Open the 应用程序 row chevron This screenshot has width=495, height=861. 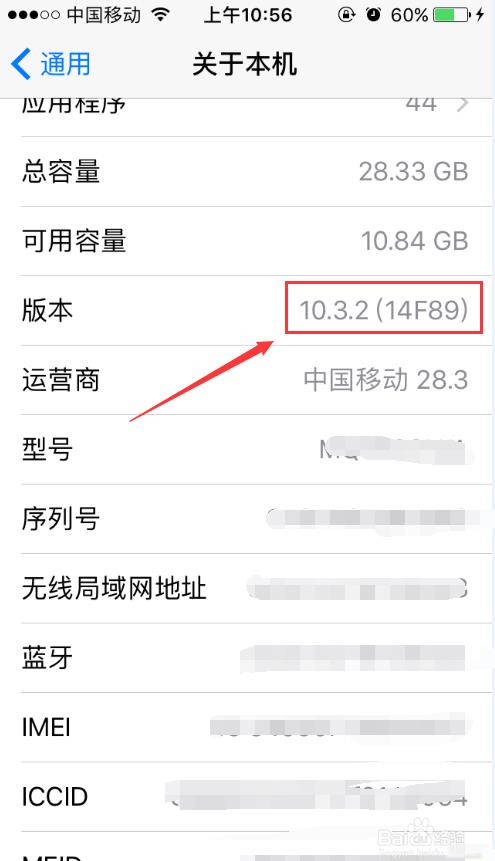[x=463, y=103]
